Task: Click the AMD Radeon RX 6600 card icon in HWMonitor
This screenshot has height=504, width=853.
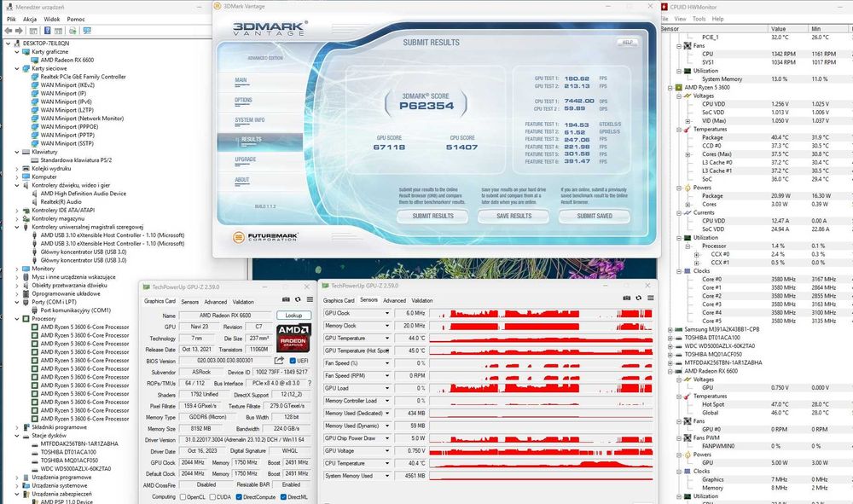Action: coord(678,371)
